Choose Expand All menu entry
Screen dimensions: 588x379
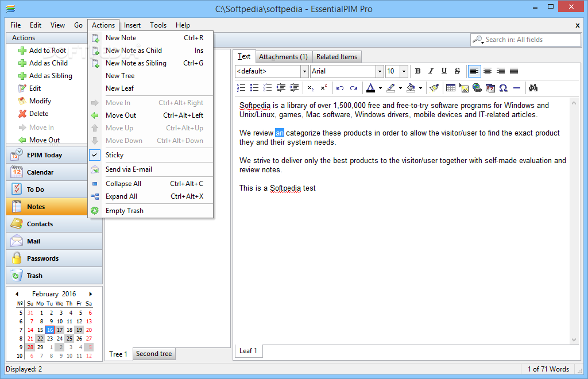pyautogui.click(x=151, y=196)
